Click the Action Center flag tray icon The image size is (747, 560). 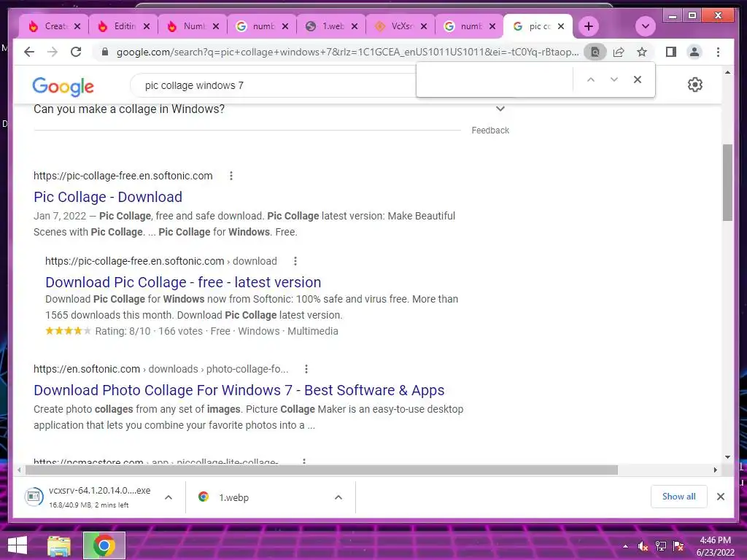click(678, 546)
